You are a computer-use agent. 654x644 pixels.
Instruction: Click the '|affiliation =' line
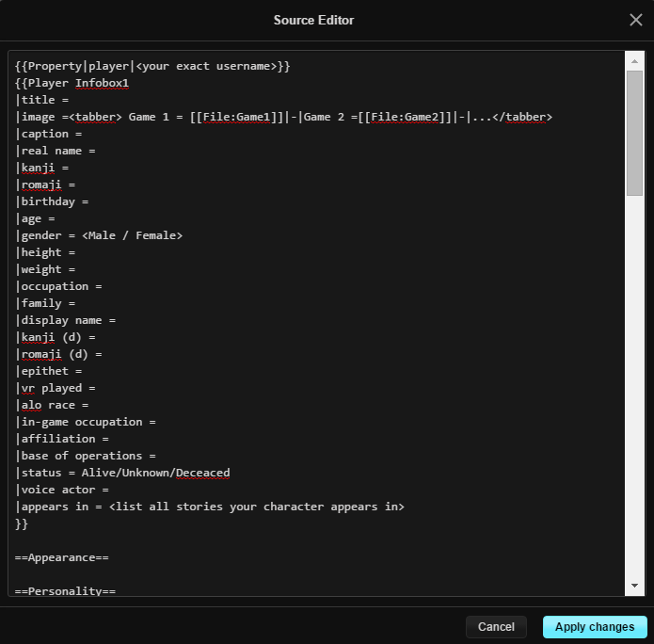click(x=62, y=439)
